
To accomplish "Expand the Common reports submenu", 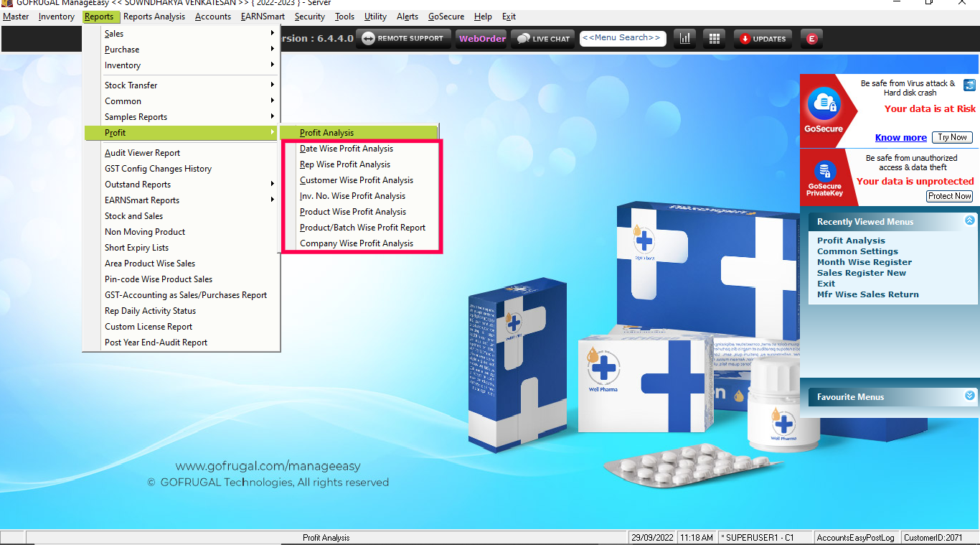I will [x=182, y=101].
